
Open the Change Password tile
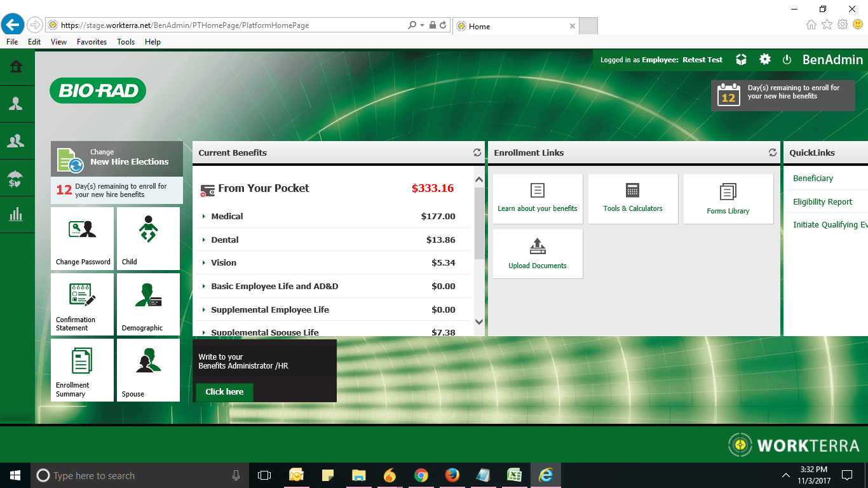tap(83, 239)
